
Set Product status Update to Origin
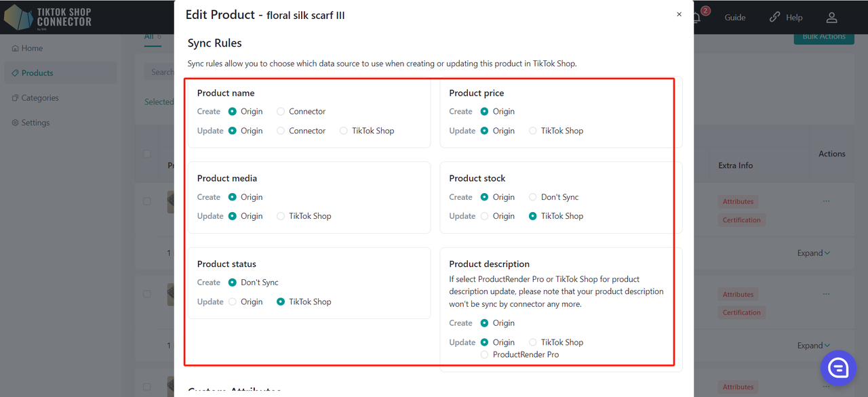pos(233,301)
